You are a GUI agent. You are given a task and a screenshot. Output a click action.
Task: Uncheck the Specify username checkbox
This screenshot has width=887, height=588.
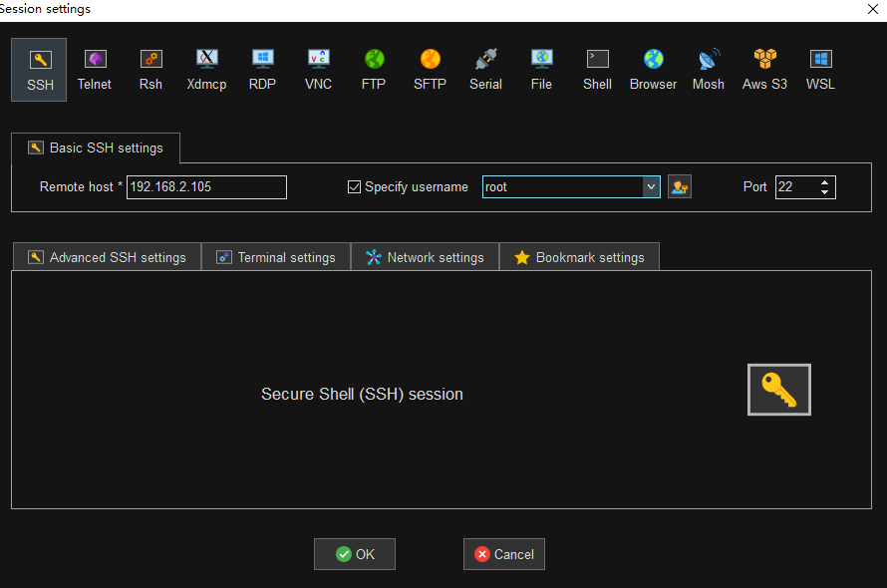pos(354,186)
